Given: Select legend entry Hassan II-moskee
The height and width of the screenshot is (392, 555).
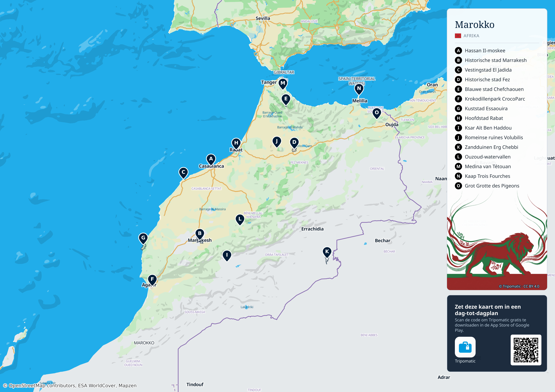Looking at the screenshot, I should pos(485,51).
